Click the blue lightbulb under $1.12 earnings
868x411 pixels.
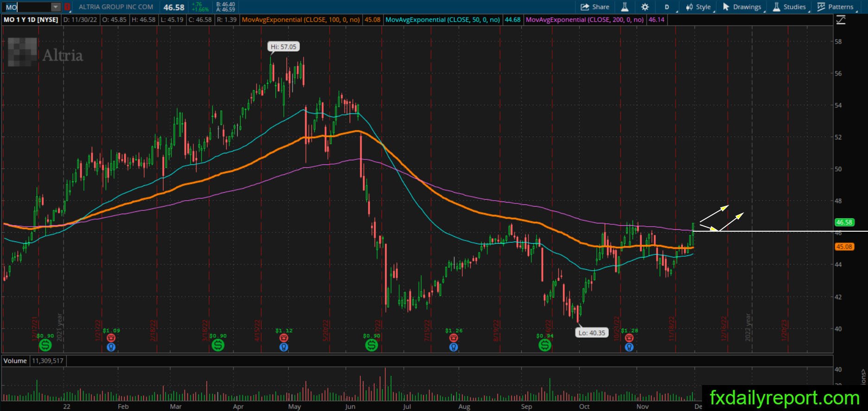tap(284, 347)
